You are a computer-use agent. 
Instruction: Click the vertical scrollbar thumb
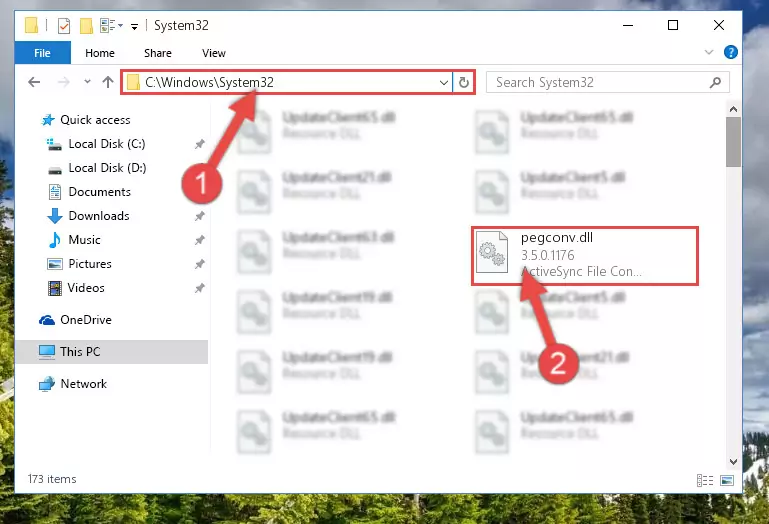(x=733, y=142)
